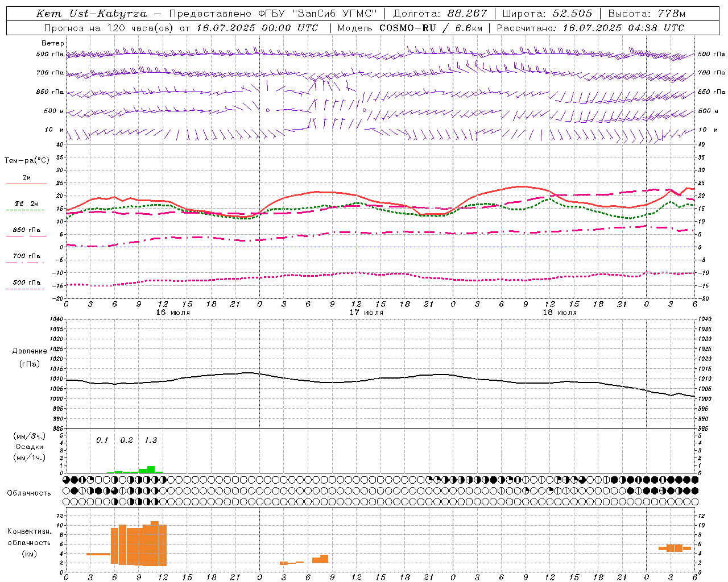Click the station name Kem_Ust-Kabyrza
The image size is (728, 582).
(x=91, y=14)
